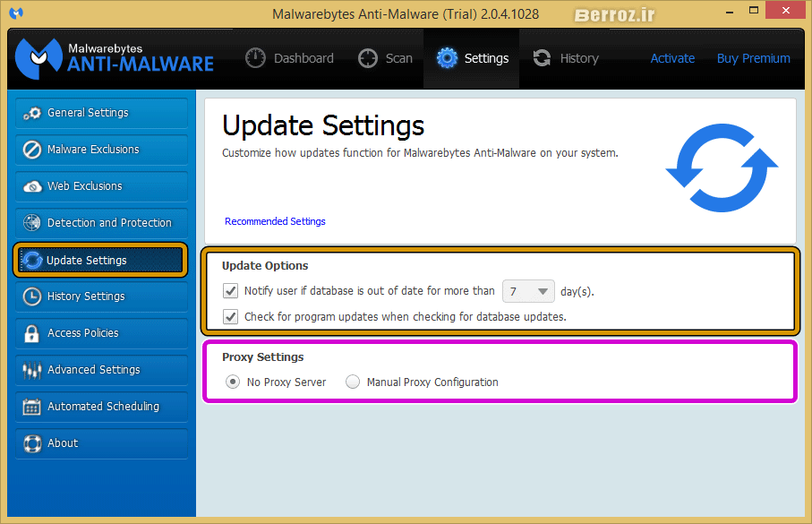Go to Web Exclusions section

pyautogui.click(x=101, y=186)
